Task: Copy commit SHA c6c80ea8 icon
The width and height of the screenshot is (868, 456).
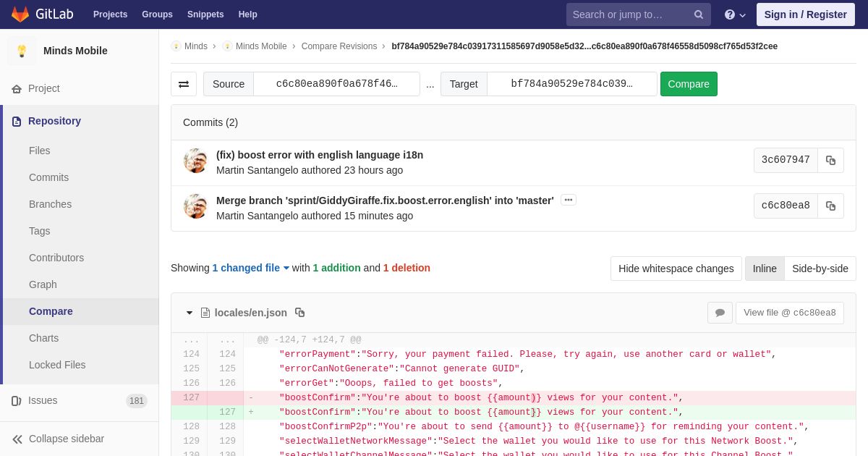Action: [830, 206]
